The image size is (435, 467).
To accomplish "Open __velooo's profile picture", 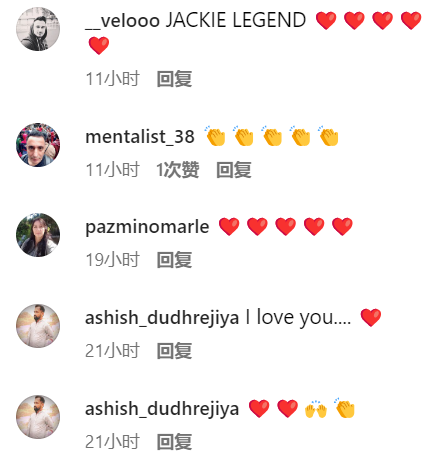I will 38,29.
